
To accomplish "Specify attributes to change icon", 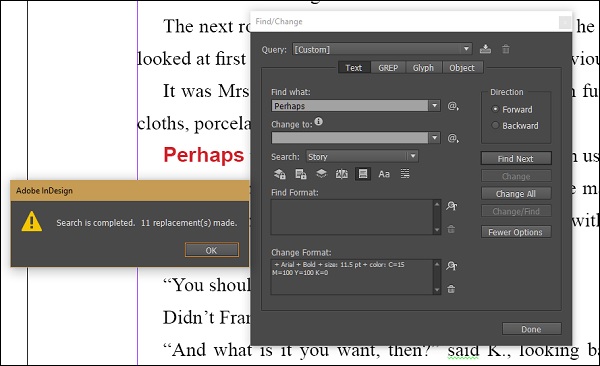I will tap(452, 266).
